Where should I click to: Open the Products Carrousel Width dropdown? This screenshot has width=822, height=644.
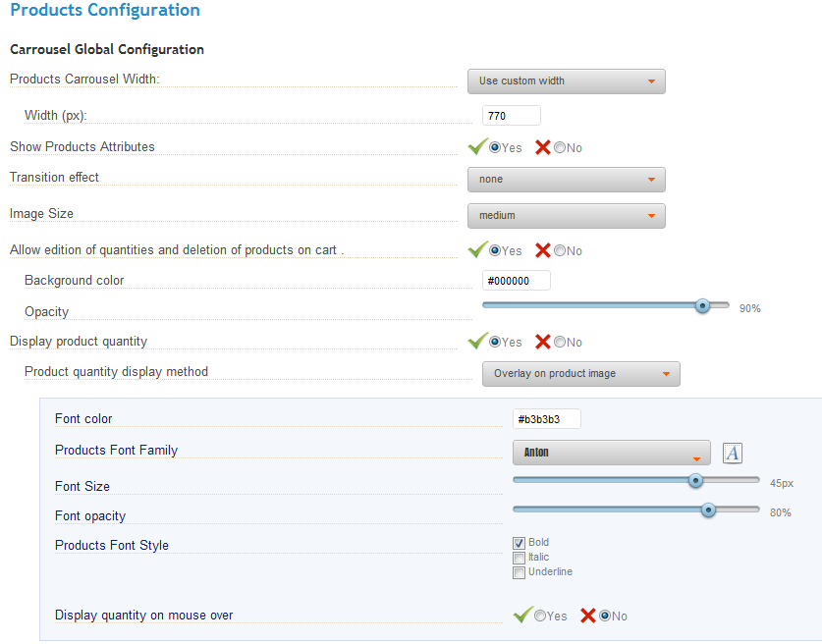(566, 81)
